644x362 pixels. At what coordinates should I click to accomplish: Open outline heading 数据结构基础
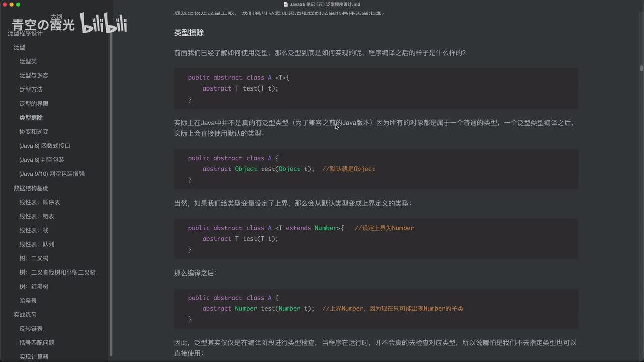click(31, 188)
